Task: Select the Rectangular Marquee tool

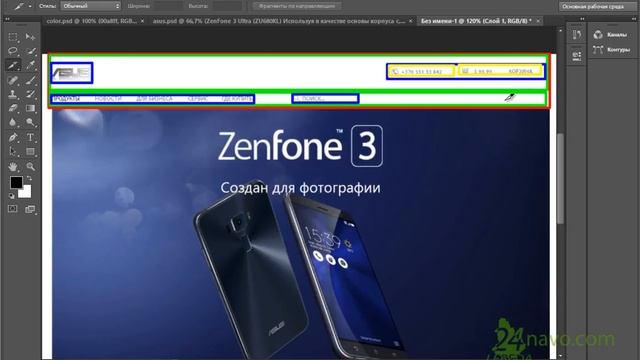Action: click(13, 37)
